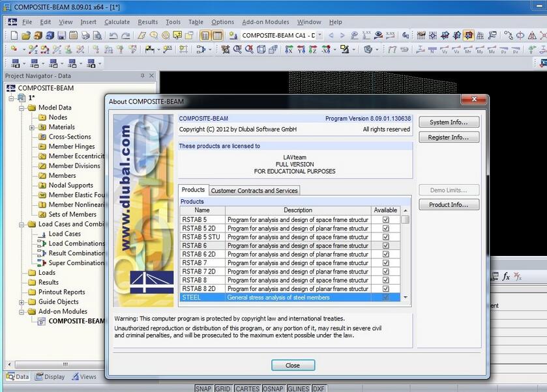The width and height of the screenshot is (547, 392).
Task: Open dropdown of first window-layout icon in third toolbar row
Action: [x=24, y=63]
